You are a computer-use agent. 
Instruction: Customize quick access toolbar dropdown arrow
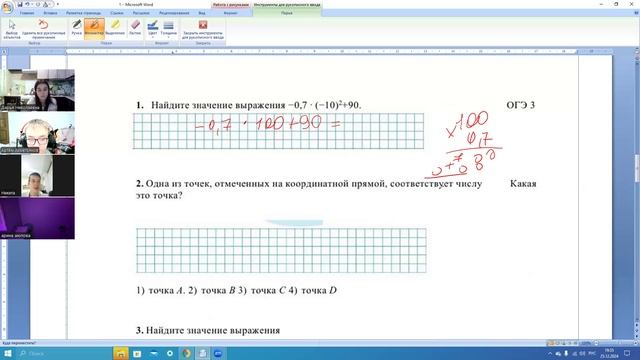(58, 4)
